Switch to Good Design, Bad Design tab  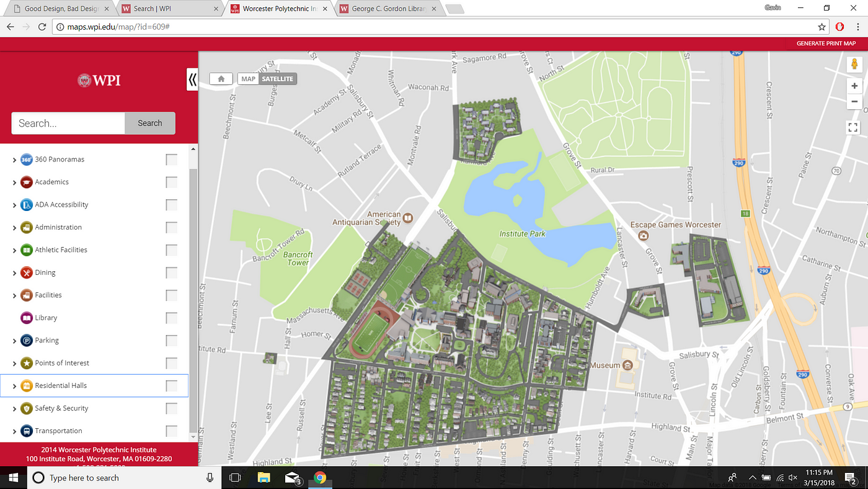[61, 9]
